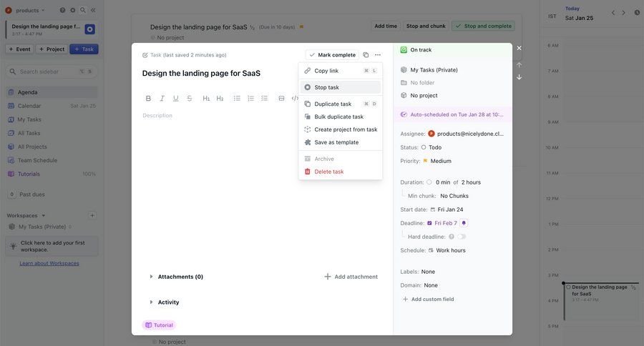
Task: Insert code snippet icon
Action: (x=295, y=98)
